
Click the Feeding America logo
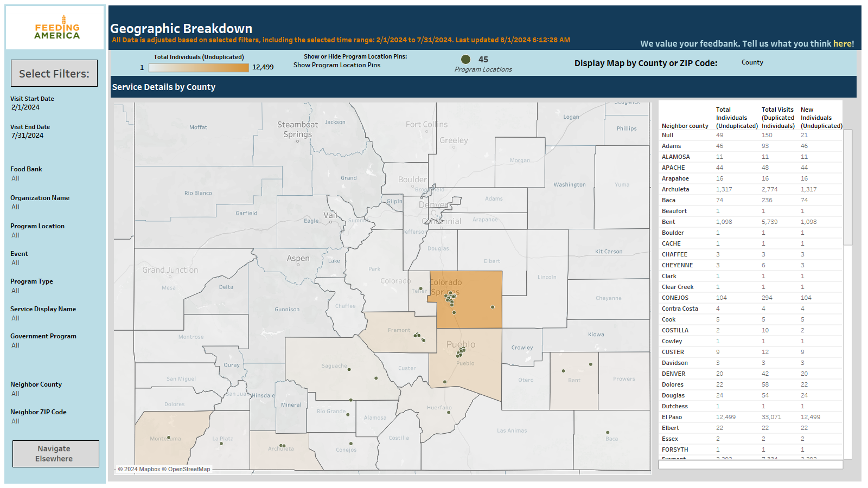tap(57, 27)
